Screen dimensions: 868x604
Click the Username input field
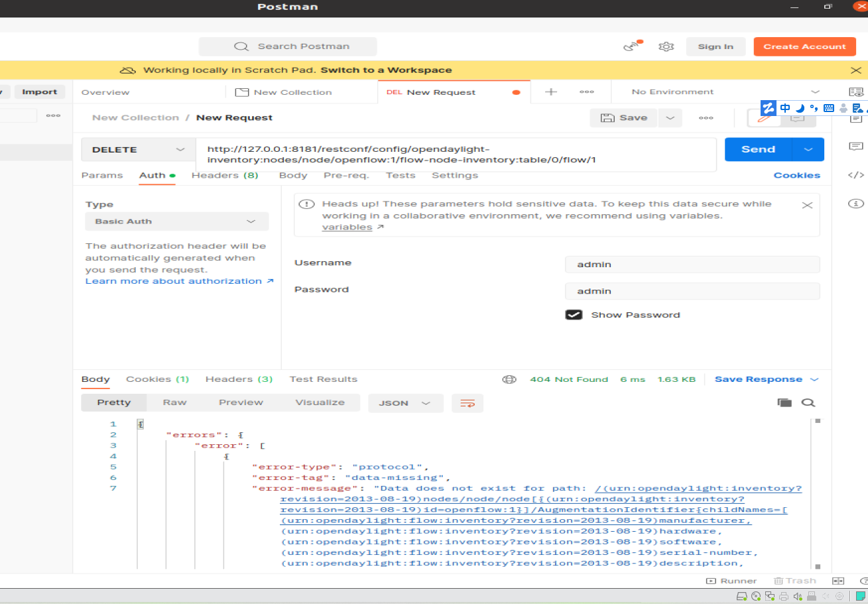[x=692, y=265]
